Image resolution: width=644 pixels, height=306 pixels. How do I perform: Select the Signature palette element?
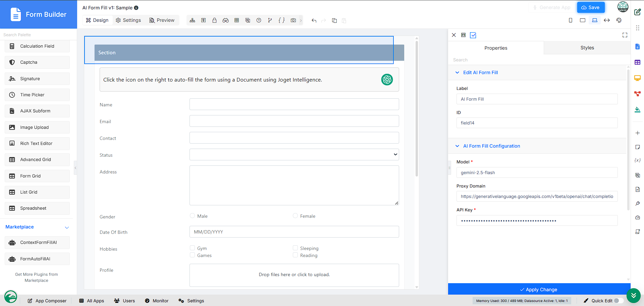[37, 79]
